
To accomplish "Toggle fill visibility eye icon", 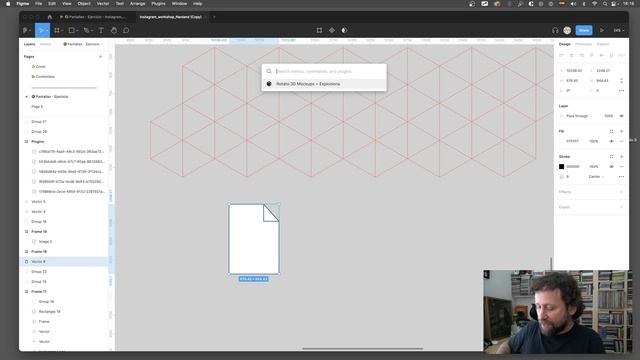I will (611, 141).
